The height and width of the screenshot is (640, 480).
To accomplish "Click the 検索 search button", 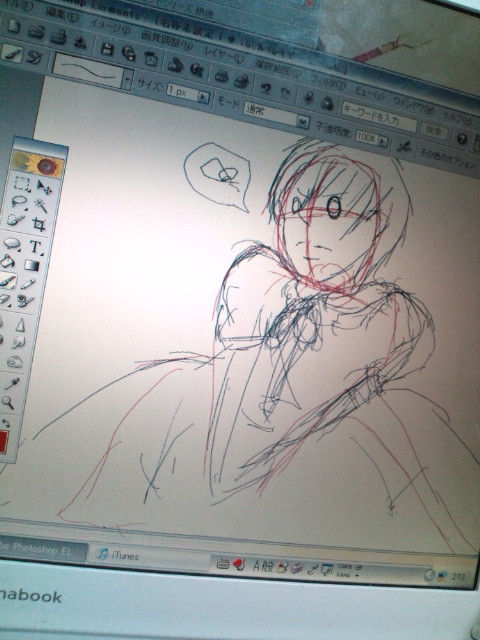I will coord(435,131).
